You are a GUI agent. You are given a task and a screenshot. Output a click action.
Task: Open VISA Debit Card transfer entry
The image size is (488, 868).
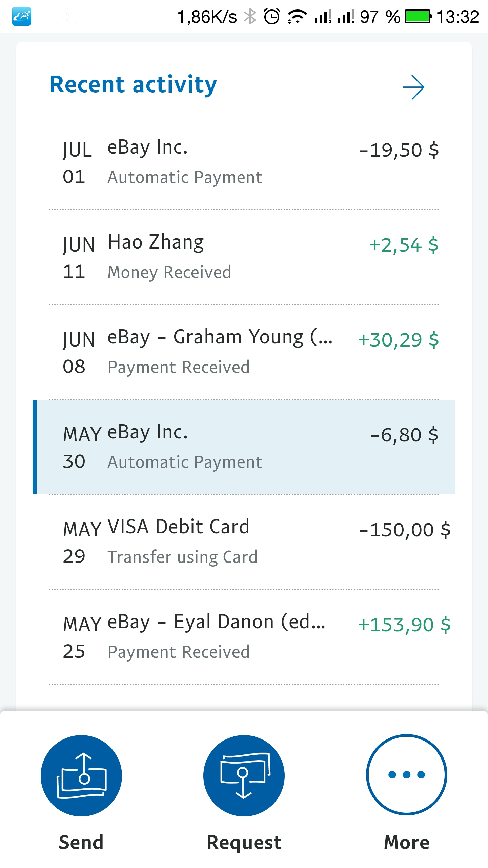[x=244, y=542]
